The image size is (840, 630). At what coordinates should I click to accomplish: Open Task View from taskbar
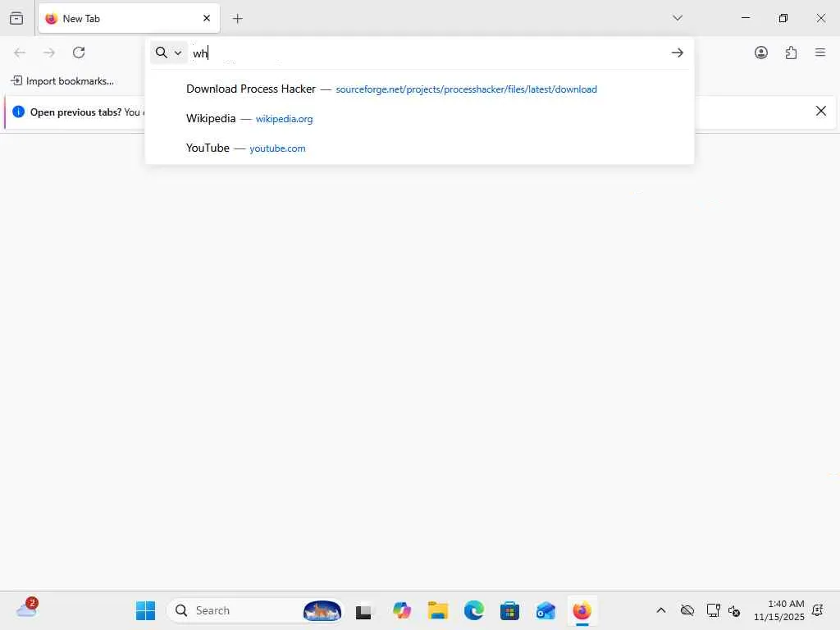pos(363,611)
